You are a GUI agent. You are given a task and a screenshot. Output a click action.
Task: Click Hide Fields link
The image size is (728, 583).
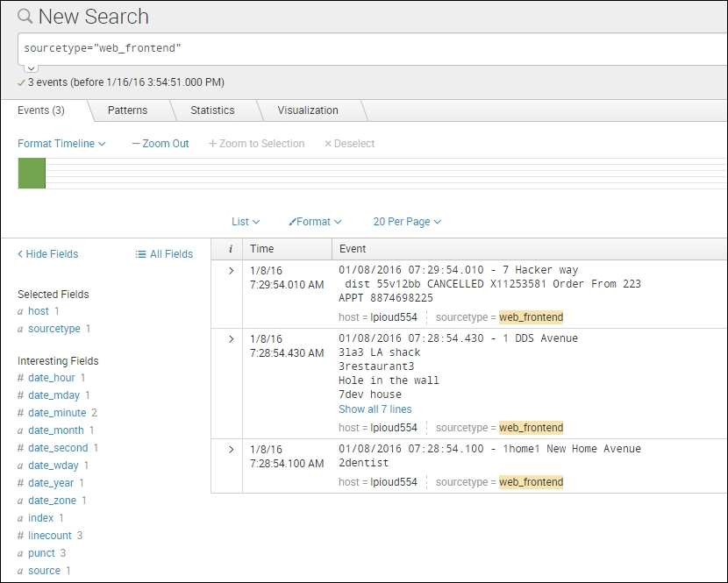click(x=48, y=254)
